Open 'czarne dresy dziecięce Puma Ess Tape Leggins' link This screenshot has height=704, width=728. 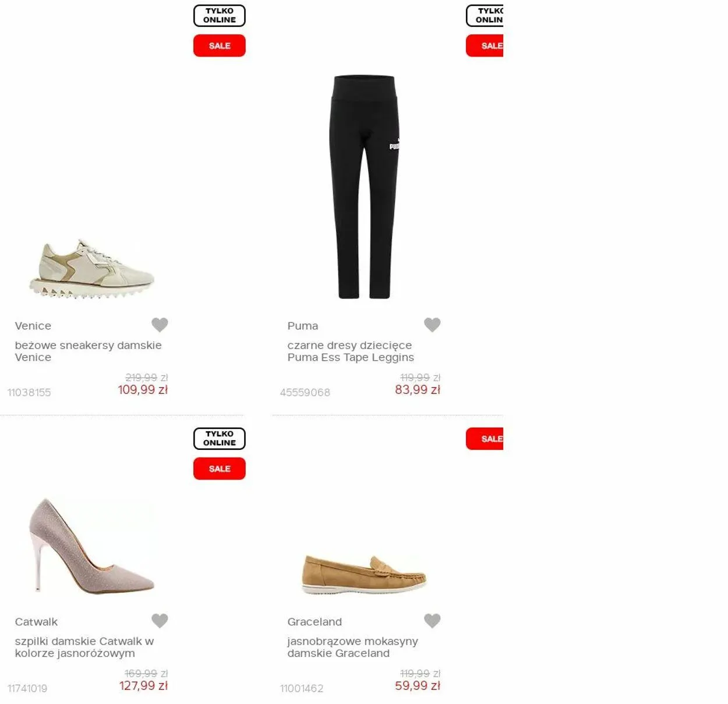coord(351,351)
